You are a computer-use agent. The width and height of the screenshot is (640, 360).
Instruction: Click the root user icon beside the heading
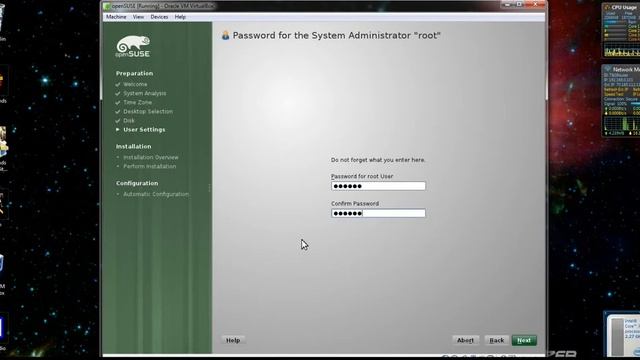(225, 36)
